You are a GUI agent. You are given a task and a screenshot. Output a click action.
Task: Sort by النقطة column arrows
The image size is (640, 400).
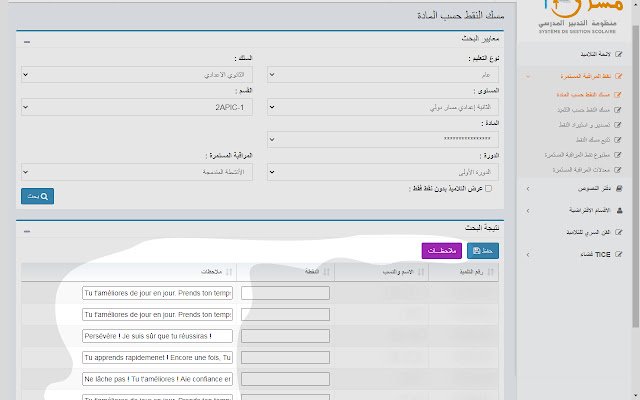tap(326, 272)
